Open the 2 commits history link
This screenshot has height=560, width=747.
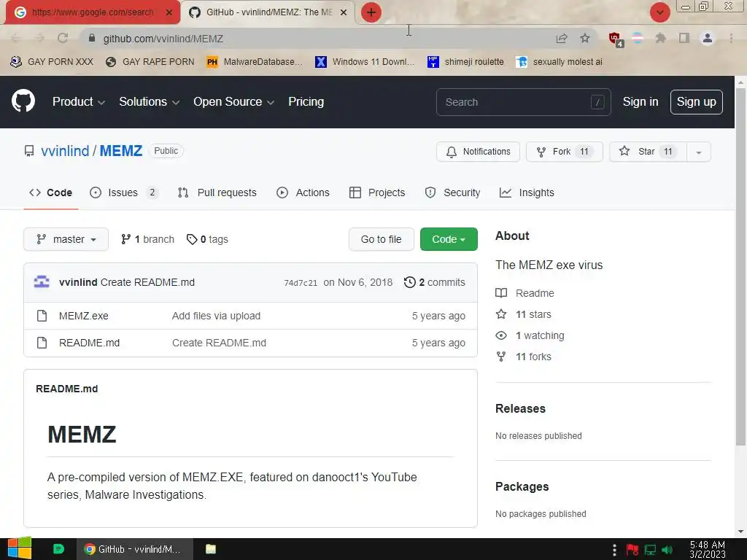click(435, 282)
